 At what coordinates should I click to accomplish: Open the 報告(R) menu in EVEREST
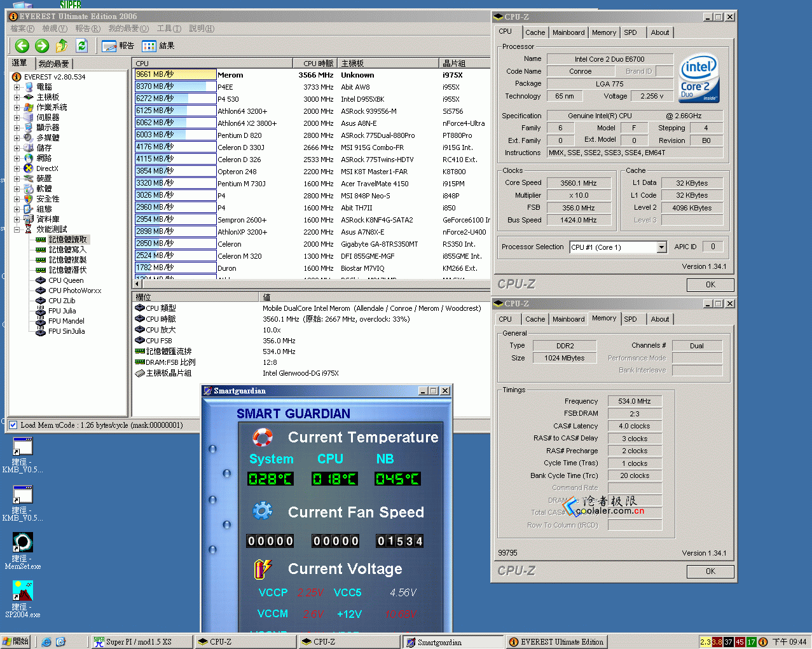88,29
